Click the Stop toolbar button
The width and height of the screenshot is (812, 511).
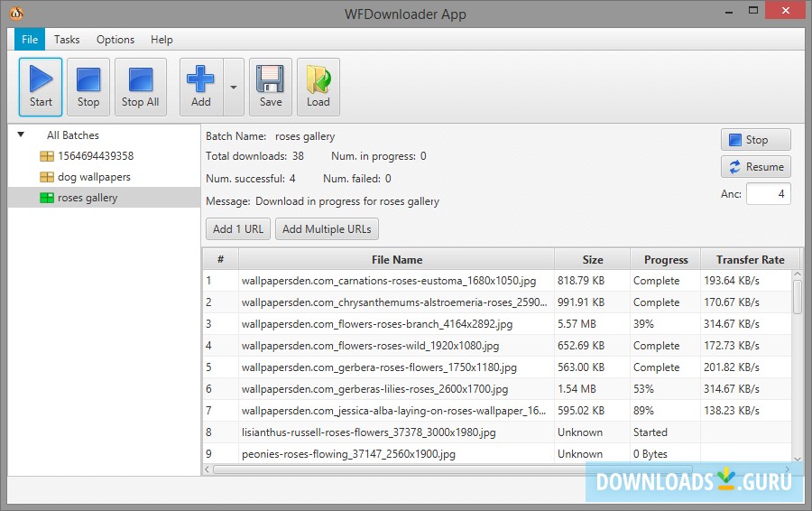click(x=88, y=87)
